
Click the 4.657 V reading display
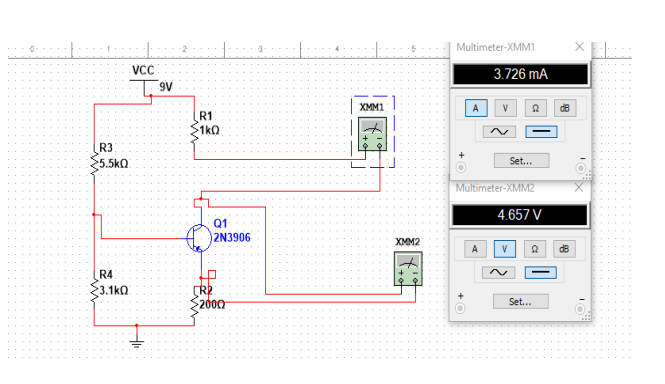click(x=520, y=215)
